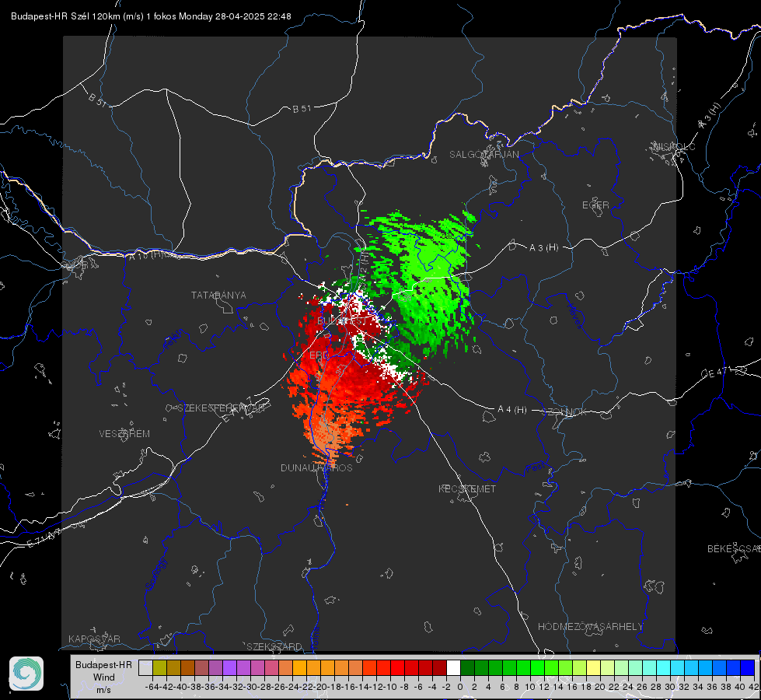Click the 'Budapest-HR Wind m/s' legend title
The height and width of the screenshot is (700, 761).
[103, 677]
